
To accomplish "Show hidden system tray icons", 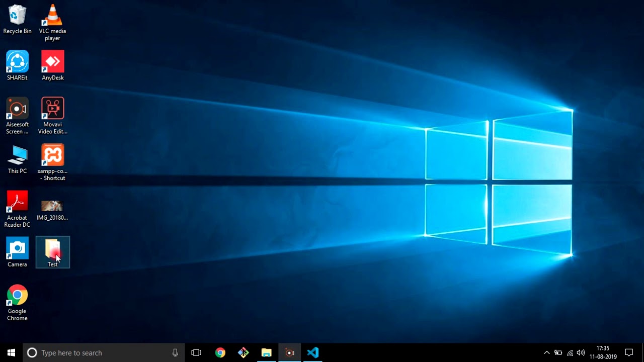I will click(547, 352).
